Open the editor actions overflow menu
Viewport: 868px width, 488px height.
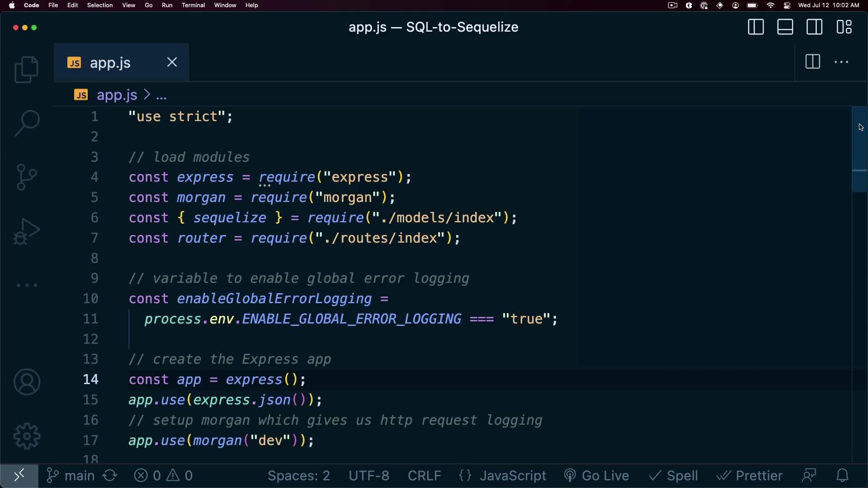[x=841, y=62]
